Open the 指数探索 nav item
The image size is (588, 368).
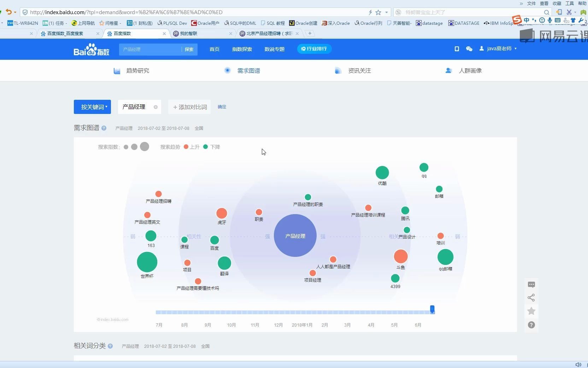(x=242, y=49)
